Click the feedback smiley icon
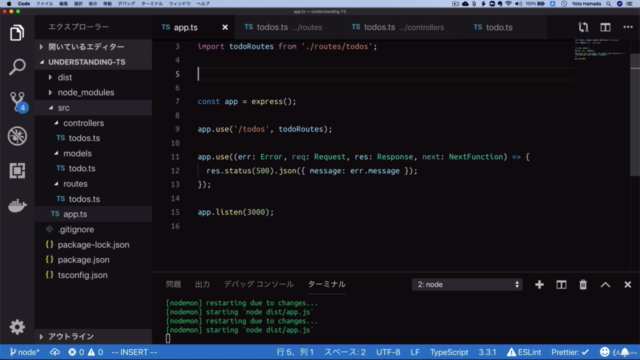Image resolution: width=640 pixels, height=360 pixels. click(x=604, y=352)
